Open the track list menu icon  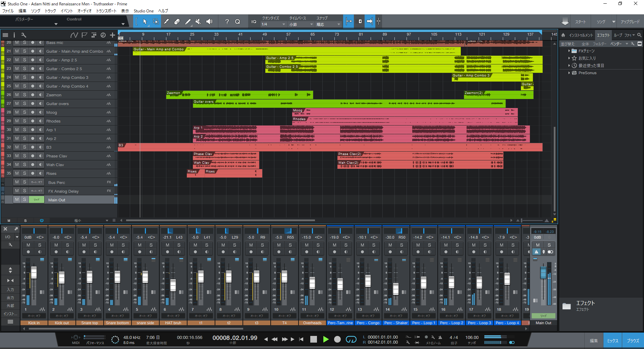point(5,35)
